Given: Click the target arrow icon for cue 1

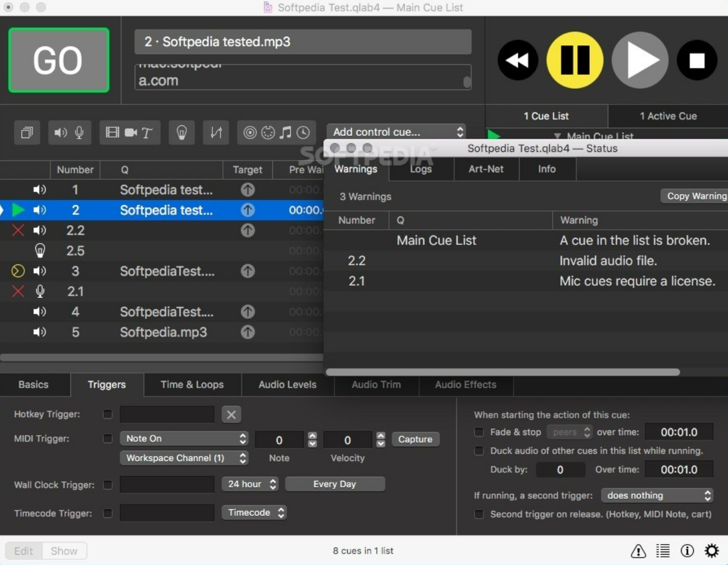Looking at the screenshot, I should pyautogui.click(x=248, y=190).
